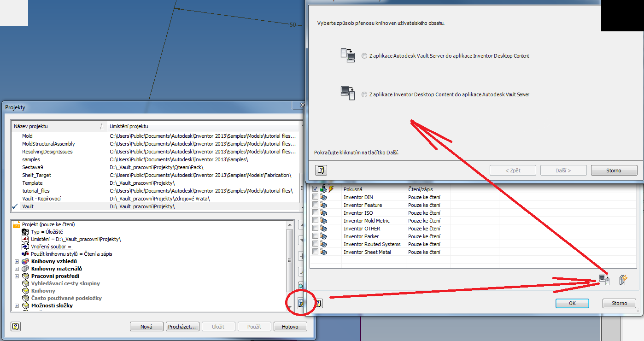This screenshot has height=341, width=644.
Task: Sort by Název projektu column header
Action: [x=55, y=126]
